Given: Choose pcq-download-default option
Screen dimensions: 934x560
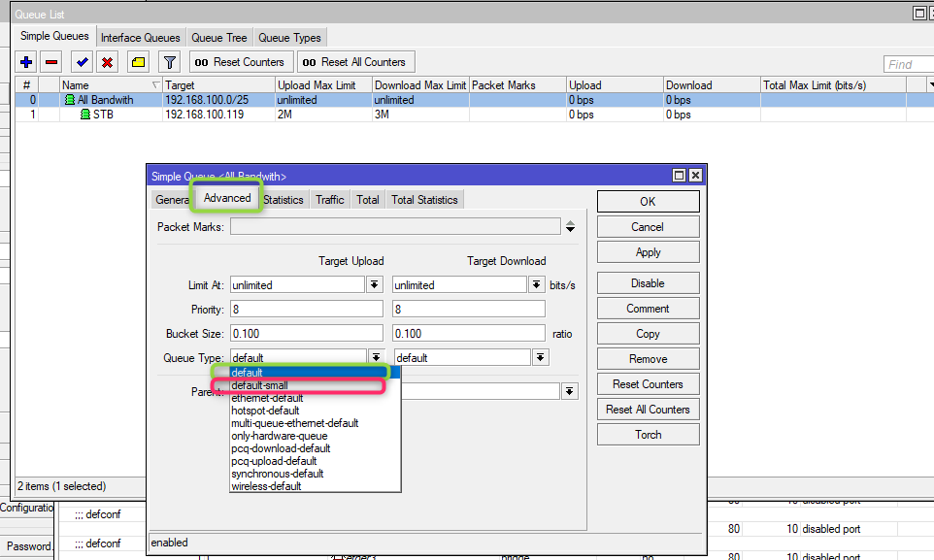Looking at the screenshot, I should (x=315, y=448).
